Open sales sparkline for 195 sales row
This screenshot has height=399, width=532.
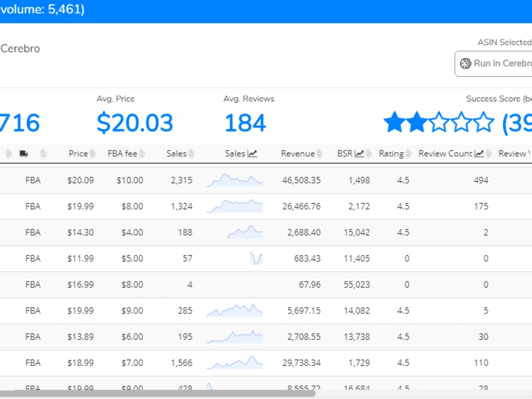tap(235, 337)
